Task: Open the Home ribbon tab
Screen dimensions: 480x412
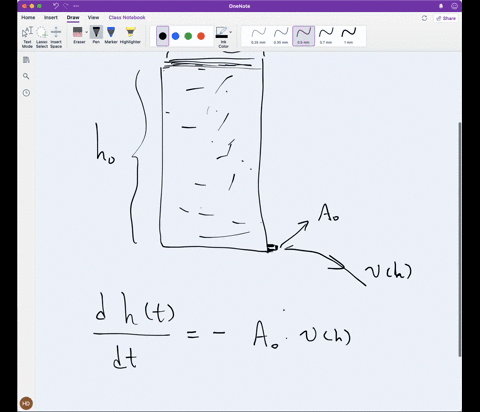Action: [28, 17]
